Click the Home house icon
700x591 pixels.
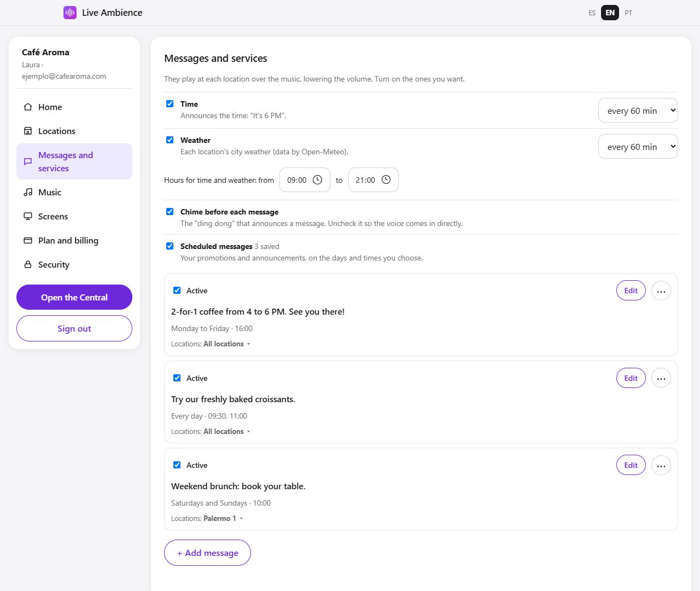click(x=28, y=107)
